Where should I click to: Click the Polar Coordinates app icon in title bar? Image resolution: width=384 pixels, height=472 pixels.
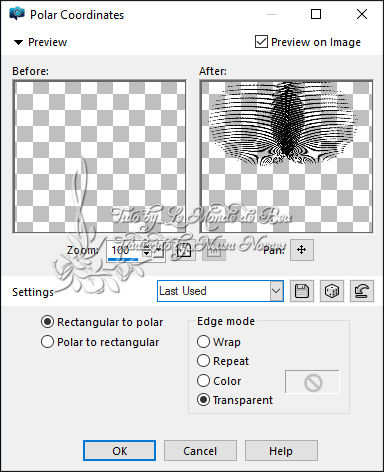tap(16, 14)
